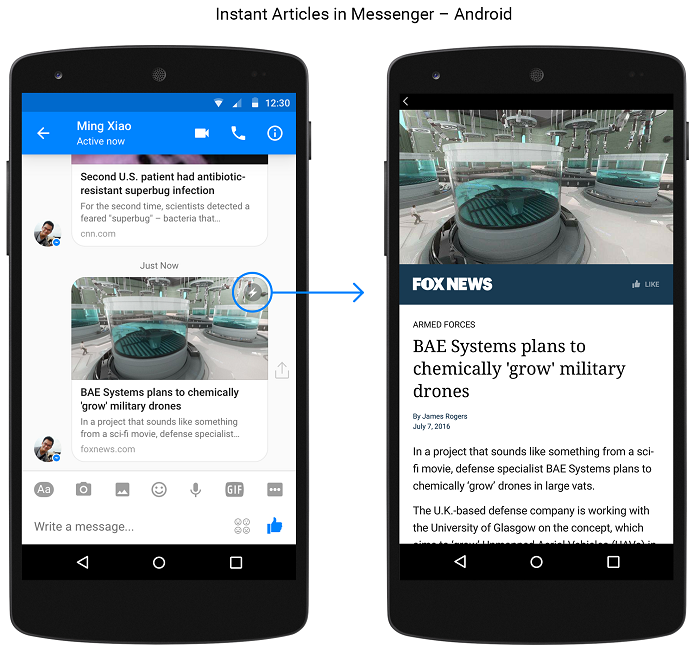Image resolution: width=700 pixels, height=653 pixels.
Task: Tap Android back button on right phone
Action: pos(460,561)
